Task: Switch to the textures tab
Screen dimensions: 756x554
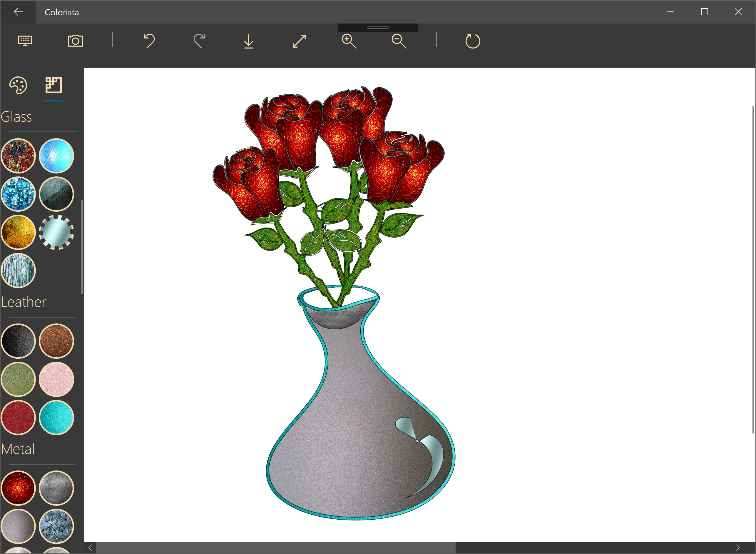Action: pyautogui.click(x=53, y=85)
